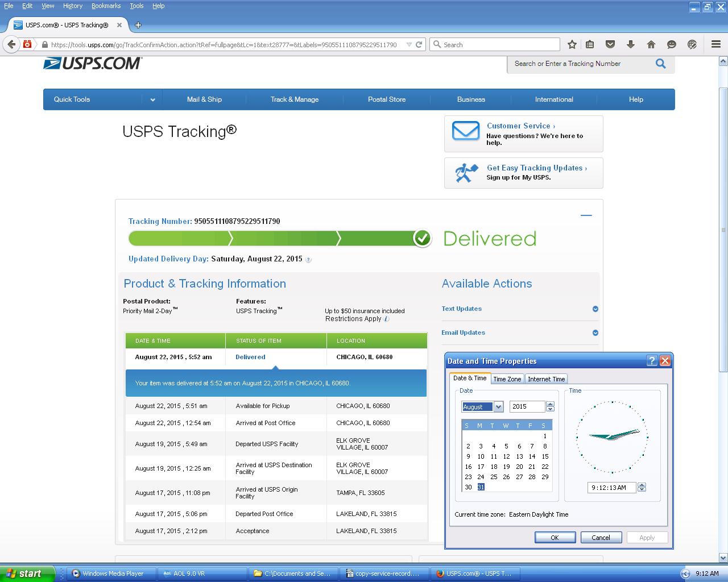Click the red camera icon beside back button
Viewport: 728px width, 582px height.
click(x=27, y=44)
